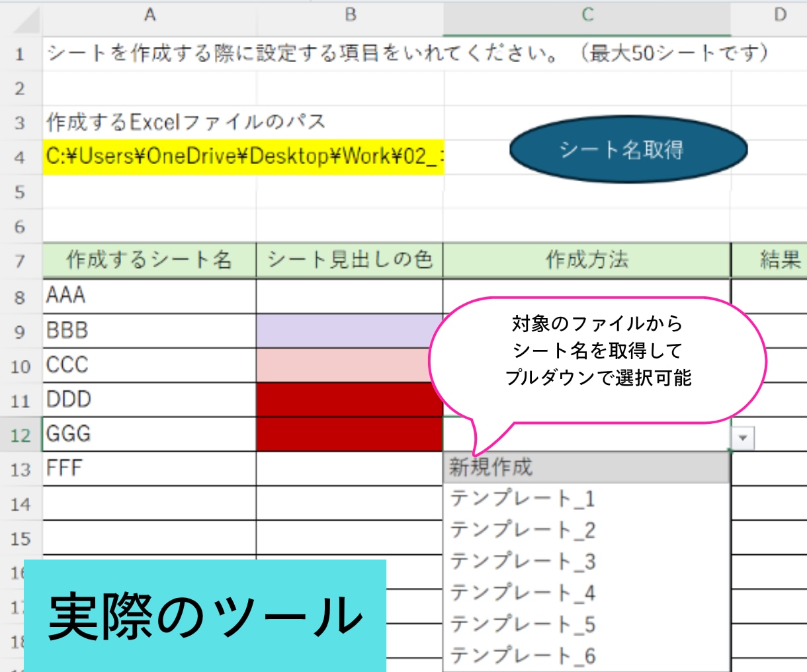Select row header 1
The height and width of the screenshot is (672, 807).
click(x=21, y=54)
